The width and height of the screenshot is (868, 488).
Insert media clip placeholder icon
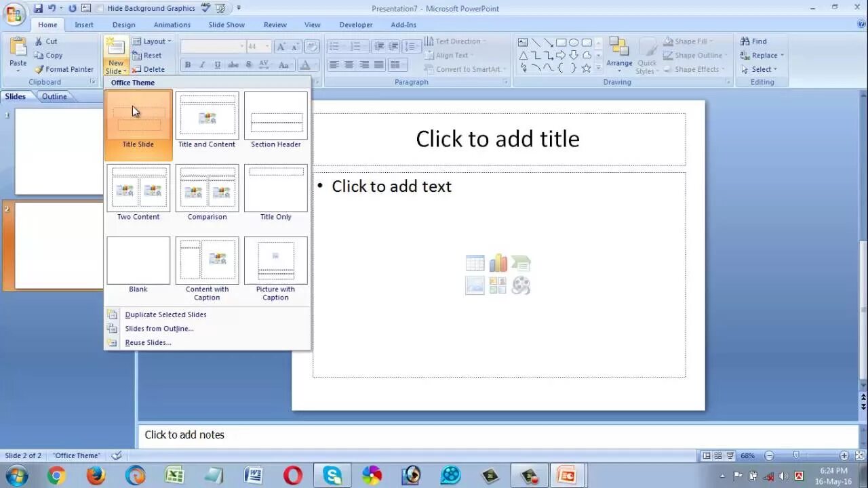(521, 285)
